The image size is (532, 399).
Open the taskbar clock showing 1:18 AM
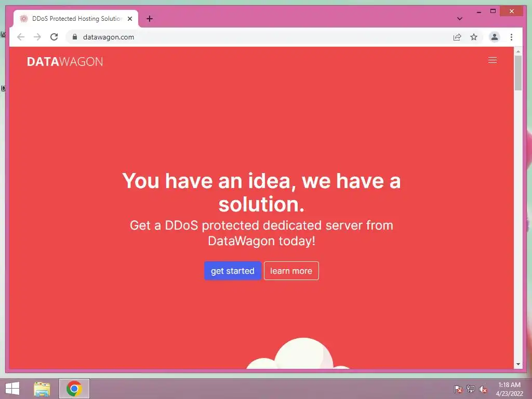[509, 389]
